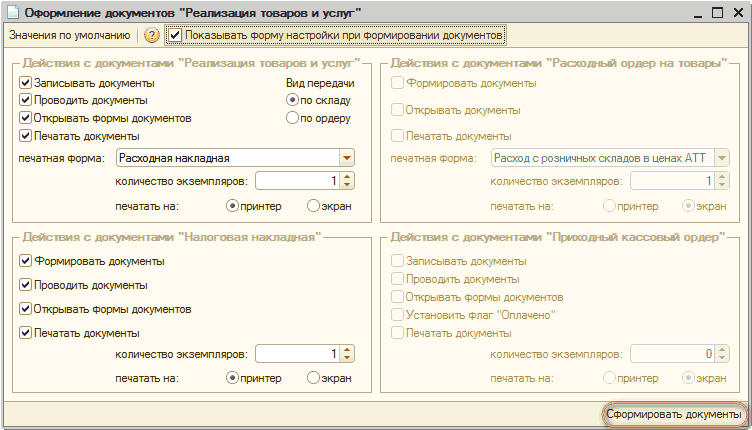Toggle 'Показывать форму настройки' checkbox
The width and height of the screenshot is (752, 430).
(176, 35)
